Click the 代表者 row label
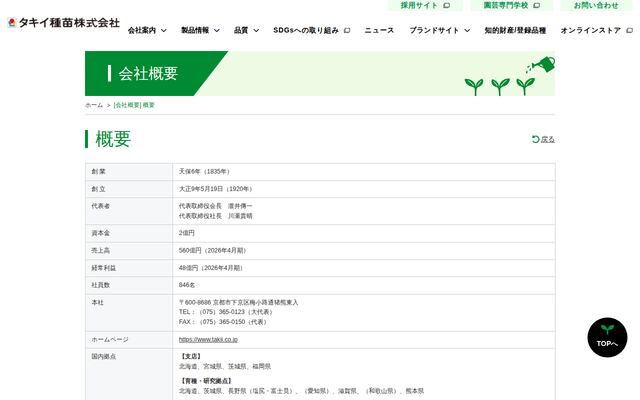Image resolution: width=640 pixels, height=400 pixels. [100, 207]
